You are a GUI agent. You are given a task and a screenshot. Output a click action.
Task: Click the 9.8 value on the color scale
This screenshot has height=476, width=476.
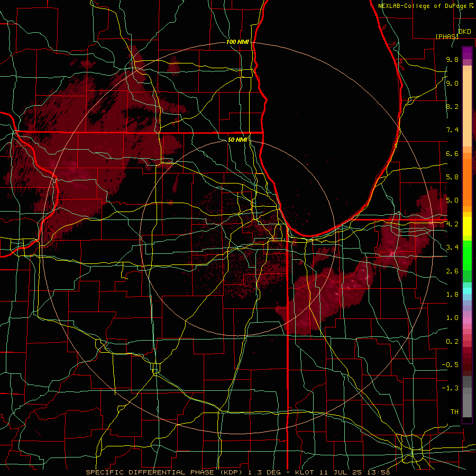coord(452,59)
